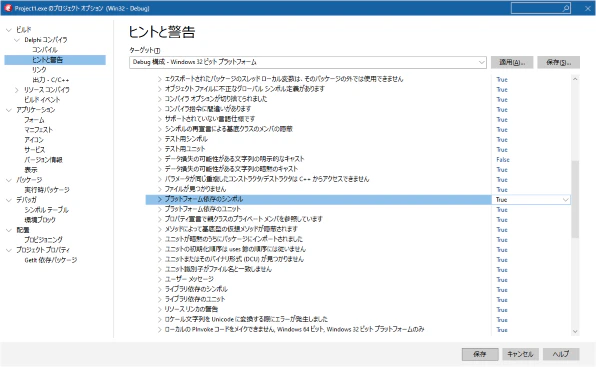This screenshot has width=596, height=367.
Task: Collapse the Delphi コンパイラ node arrow
Action: click(x=17, y=40)
